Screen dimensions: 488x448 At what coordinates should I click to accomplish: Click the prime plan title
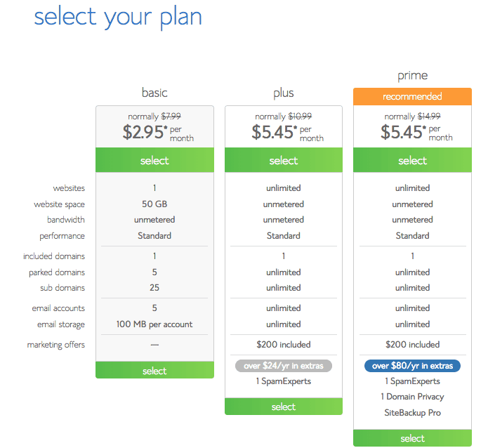[412, 76]
